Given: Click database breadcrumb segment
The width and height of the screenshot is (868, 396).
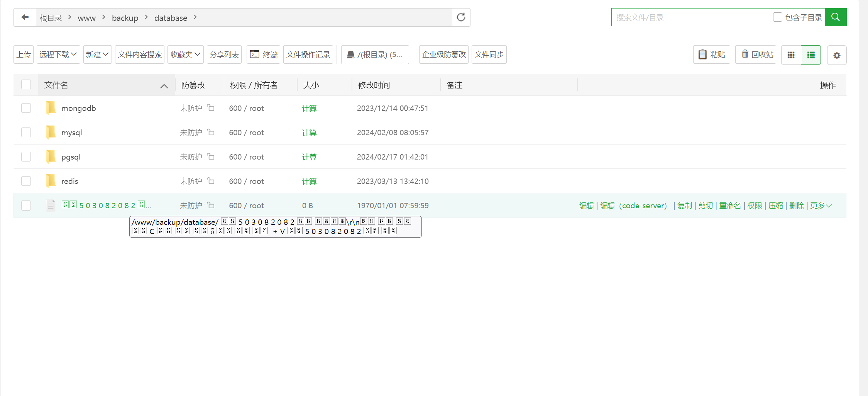Looking at the screenshot, I should pos(171,18).
